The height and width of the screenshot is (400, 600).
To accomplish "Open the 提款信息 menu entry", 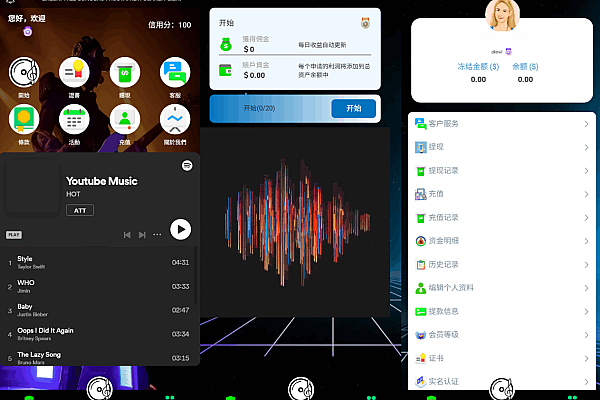I will pyautogui.click(x=502, y=312).
